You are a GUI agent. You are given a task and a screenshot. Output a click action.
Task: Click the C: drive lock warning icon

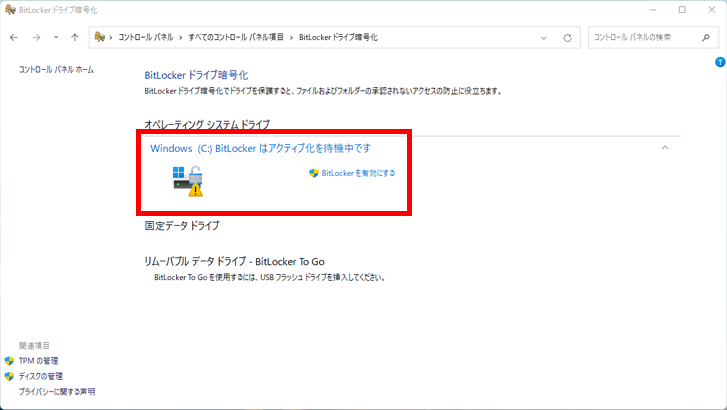(188, 181)
